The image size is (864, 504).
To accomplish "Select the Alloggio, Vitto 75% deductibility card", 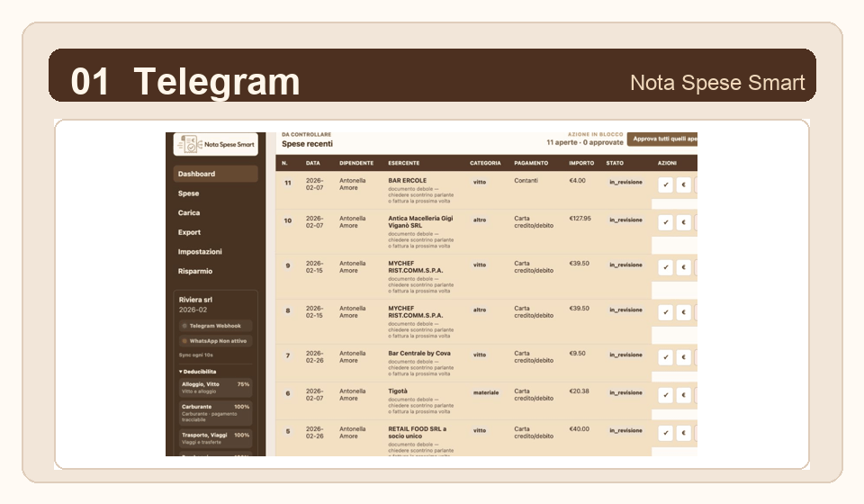I will (215, 388).
